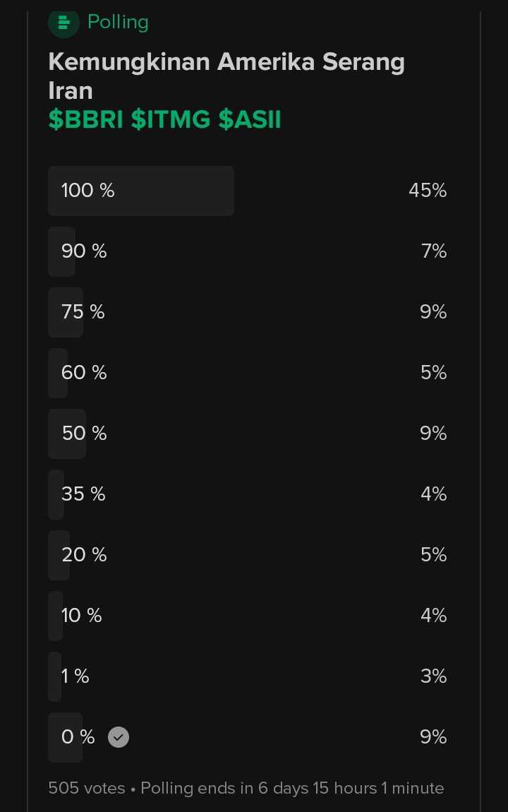Viewport: 508px width, 812px height.
Task: Tap the poll title Kemungkinan Amerika Serang Iran
Action: point(226,76)
